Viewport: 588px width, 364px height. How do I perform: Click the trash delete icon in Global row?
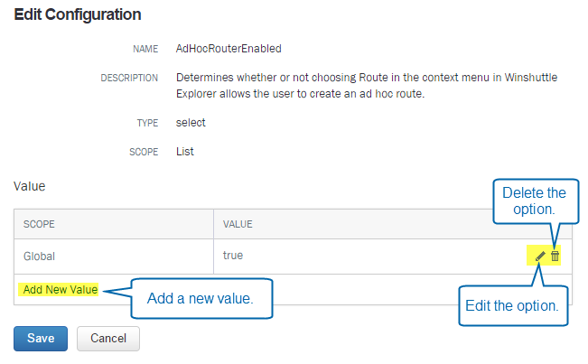pos(555,256)
